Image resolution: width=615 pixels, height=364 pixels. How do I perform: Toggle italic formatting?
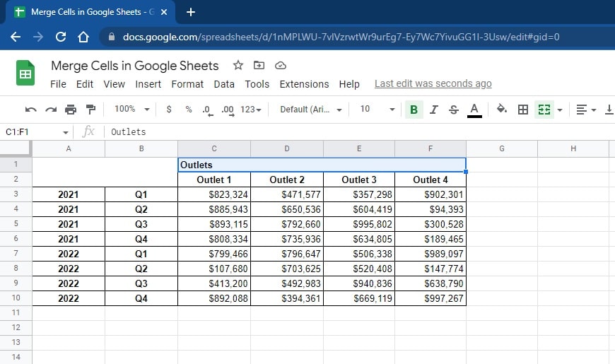coord(433,110)
